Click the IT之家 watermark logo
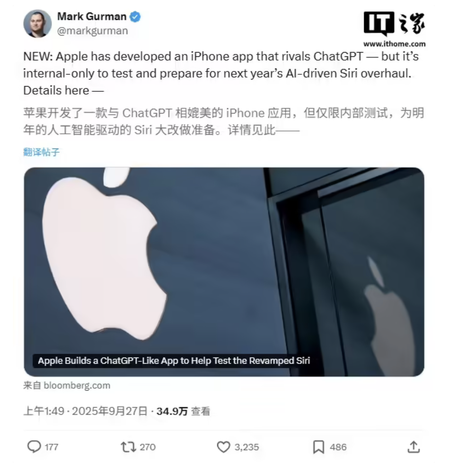 click(394, 23)
